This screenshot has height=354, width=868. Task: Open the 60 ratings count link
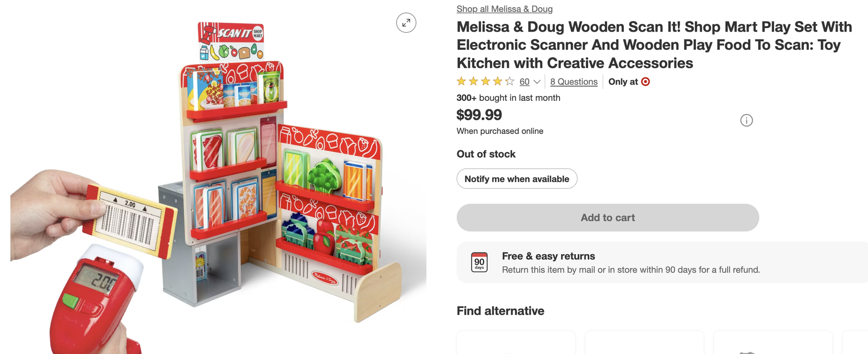[x=524, y=82]
